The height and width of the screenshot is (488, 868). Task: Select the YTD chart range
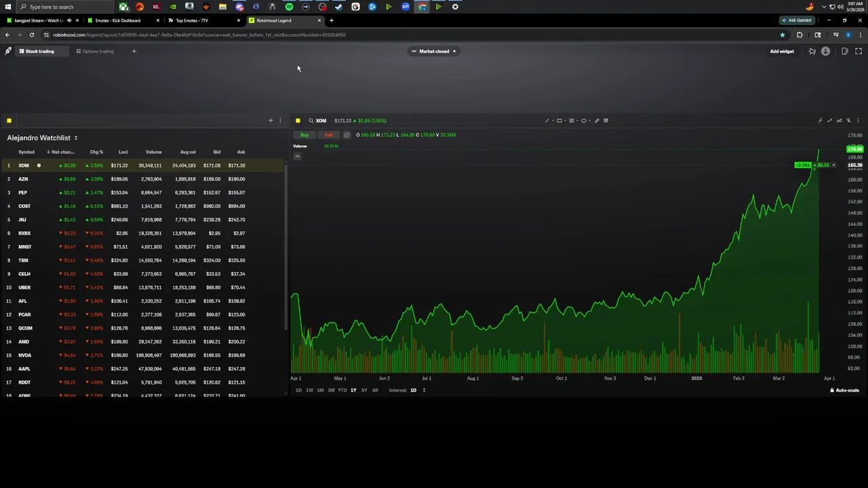pos(342,390)
